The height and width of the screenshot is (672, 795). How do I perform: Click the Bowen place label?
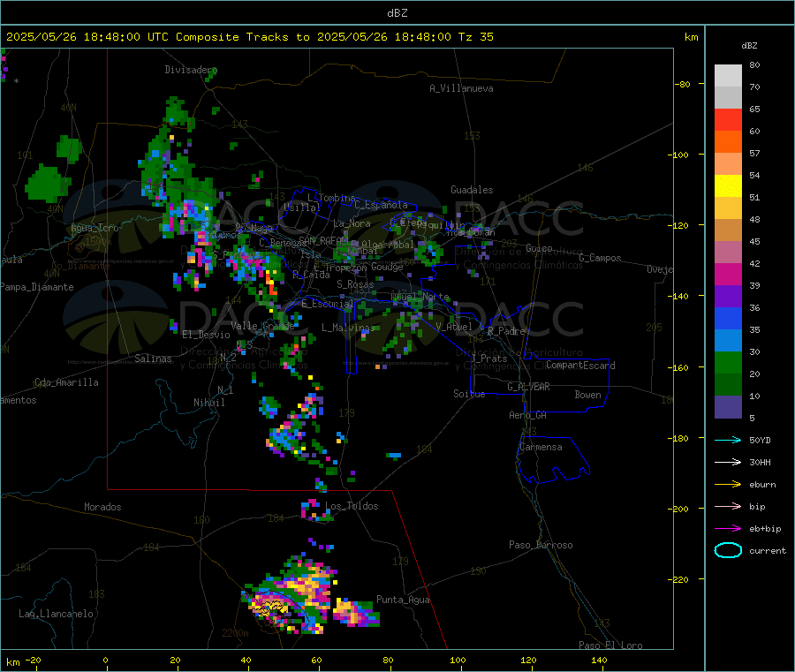(587, 395)
